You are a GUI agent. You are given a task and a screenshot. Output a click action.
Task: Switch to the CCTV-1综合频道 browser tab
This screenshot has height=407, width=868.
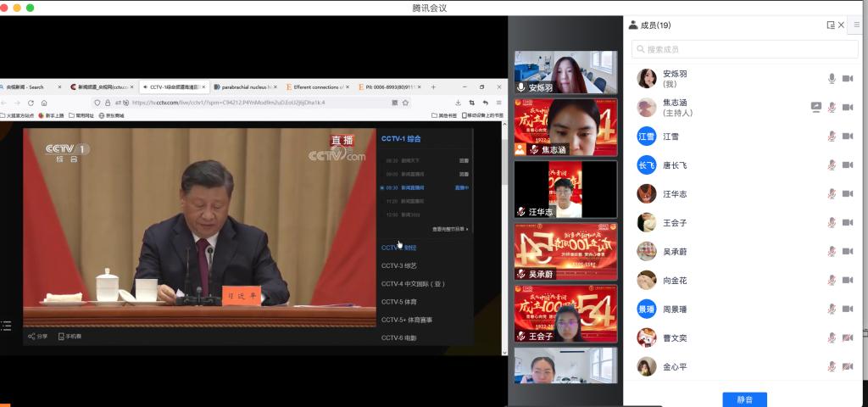click(174, 87)
